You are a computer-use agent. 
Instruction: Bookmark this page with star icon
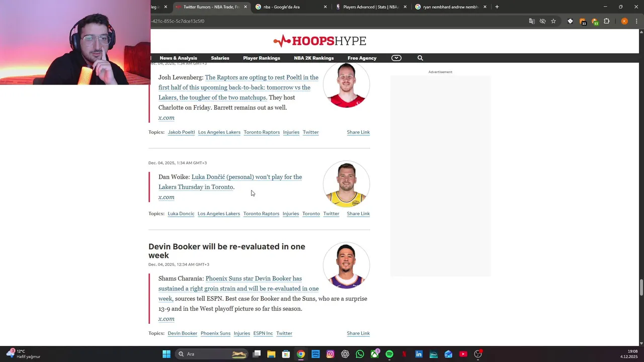coord(553,21)
